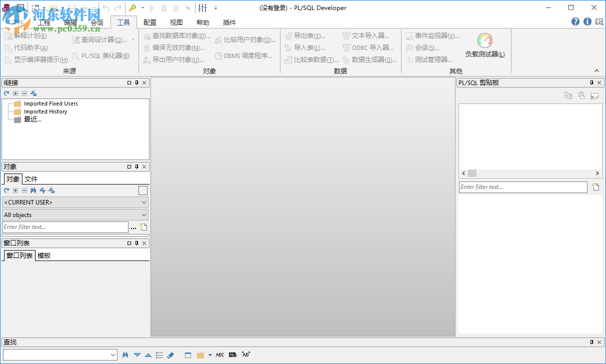Viewport: 606px width, 364px height.
Task: Switch to the 文件 tab in 对象 panel
Action: tap(31, 178)
